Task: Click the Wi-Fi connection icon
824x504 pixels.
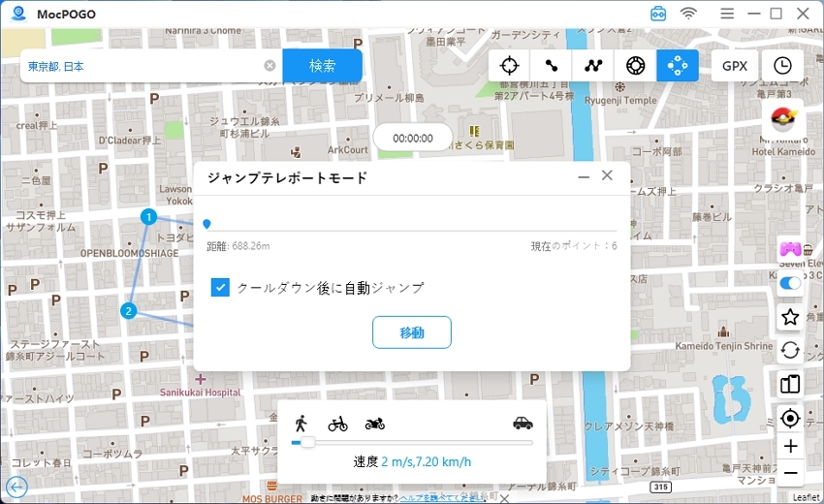Action: (x=688, y=14)
